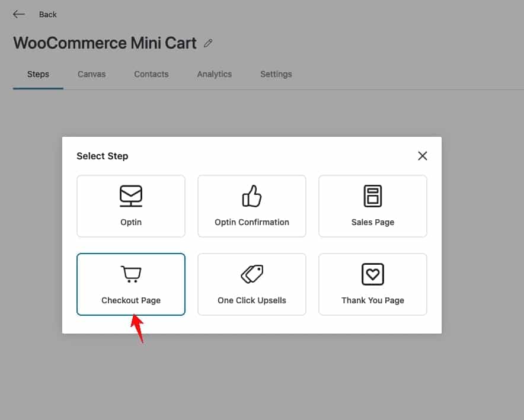The image size is (524, 420).
Task: Close the Select Step dialog
Action: [423, 156]
